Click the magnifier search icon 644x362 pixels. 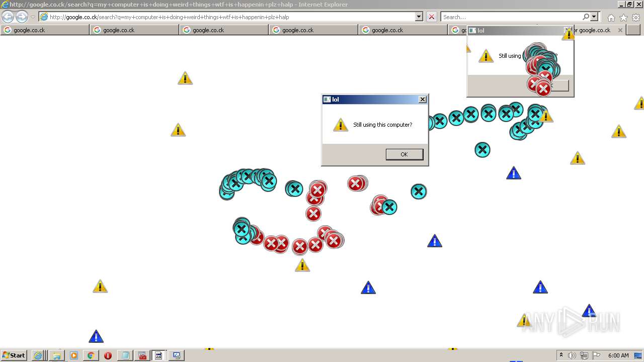point(586,17)
